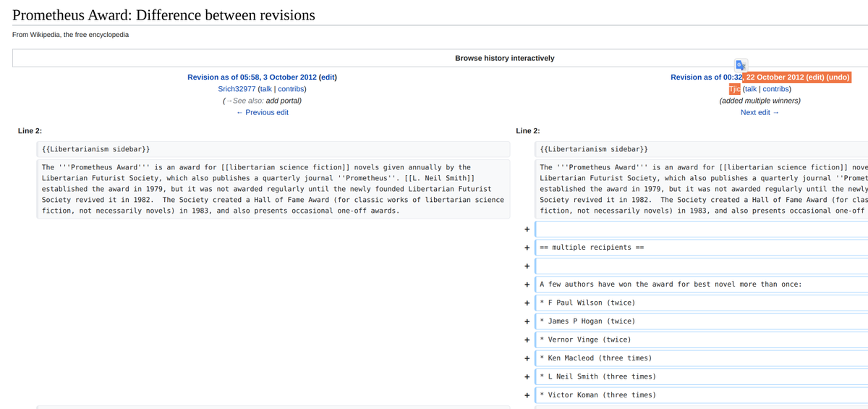
Task: Click the plus marker beside multiple recipients line
Action: coord(527,248)
